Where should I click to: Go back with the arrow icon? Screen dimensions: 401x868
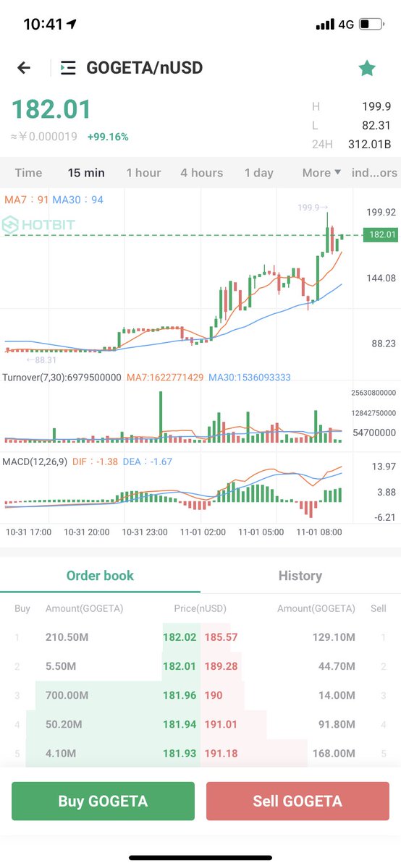[x=24, y=68]
